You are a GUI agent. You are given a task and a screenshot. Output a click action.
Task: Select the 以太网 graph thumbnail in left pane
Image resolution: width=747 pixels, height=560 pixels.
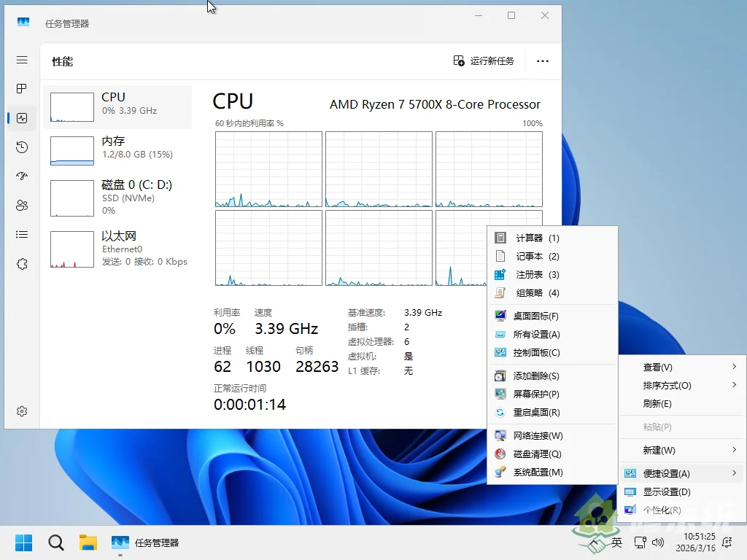click(71, 249)
